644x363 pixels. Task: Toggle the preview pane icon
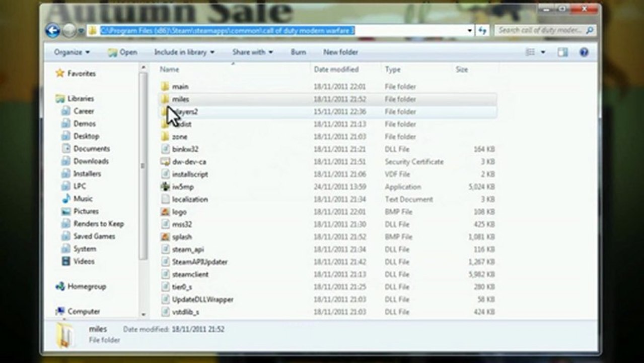point(562,52)
